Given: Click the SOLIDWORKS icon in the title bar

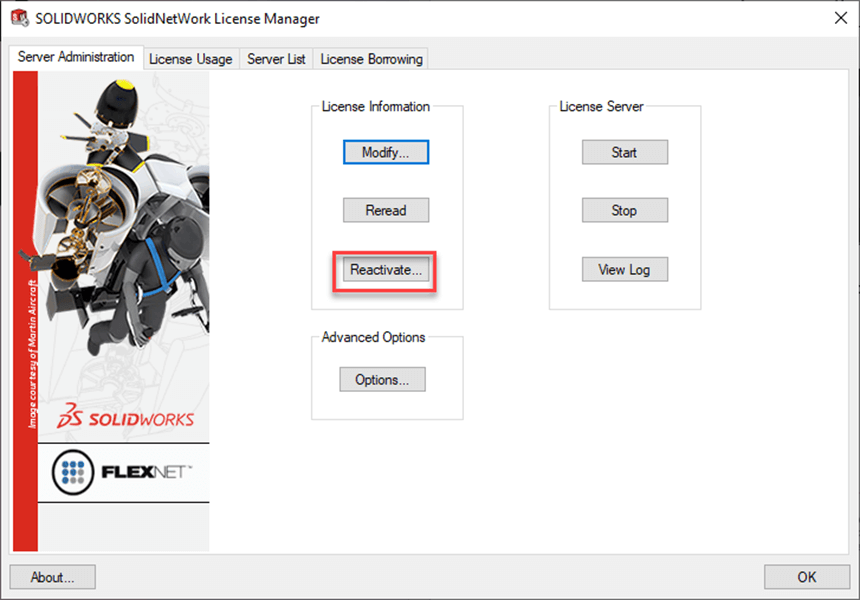Looking at the screenshot, I should (x=18, y=18).
